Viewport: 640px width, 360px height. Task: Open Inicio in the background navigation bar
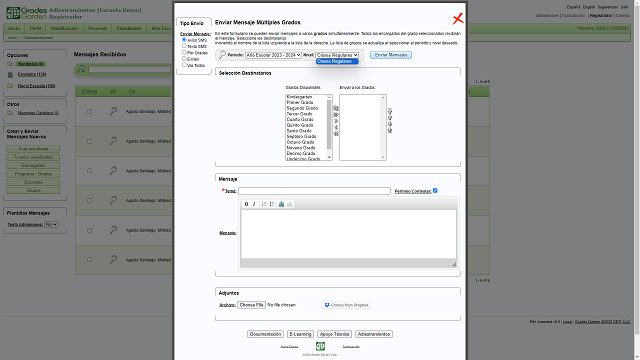[x=14, y=28]
